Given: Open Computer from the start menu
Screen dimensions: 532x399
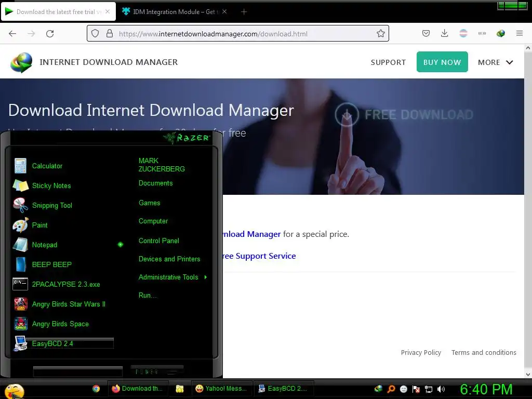Looking at the screenshot, I should pyautogui.click(x=153, y=221).
